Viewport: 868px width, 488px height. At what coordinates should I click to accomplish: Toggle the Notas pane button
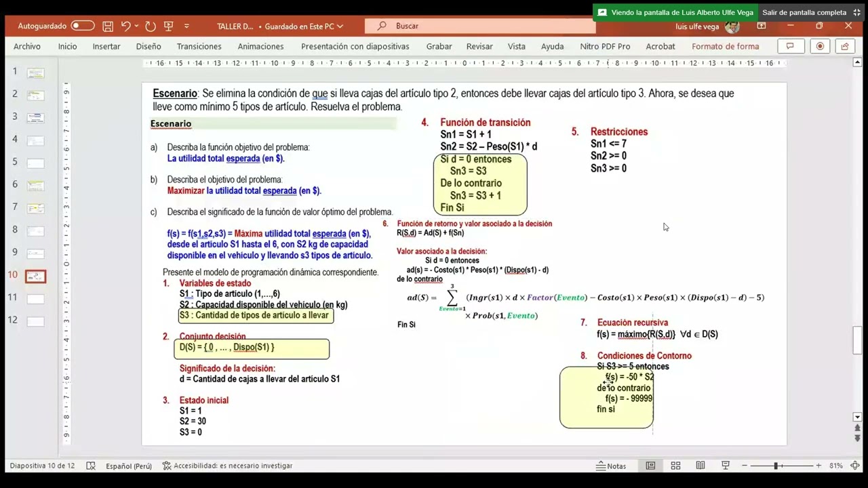[x=611, y=466]
